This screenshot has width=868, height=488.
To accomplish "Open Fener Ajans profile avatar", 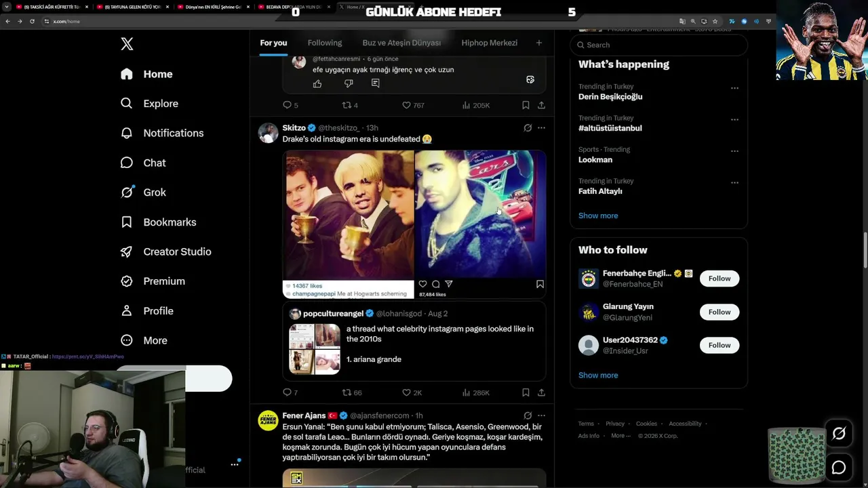I will coord(269,420).
